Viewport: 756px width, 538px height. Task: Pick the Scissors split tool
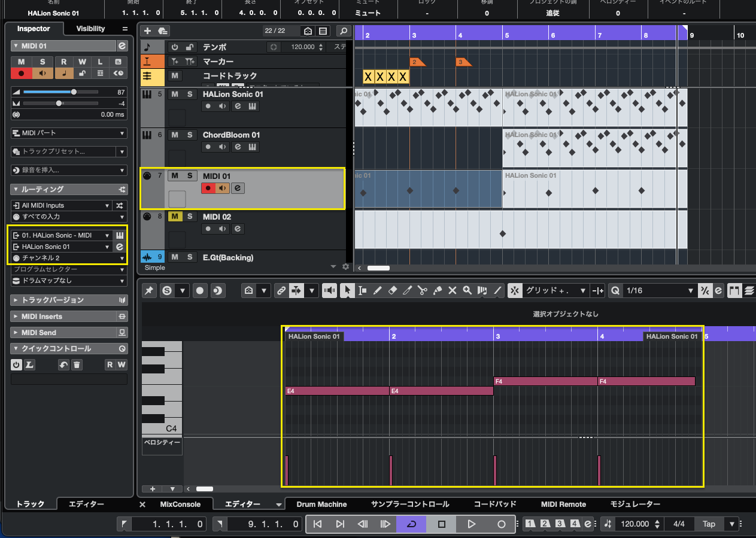(423, 291)
